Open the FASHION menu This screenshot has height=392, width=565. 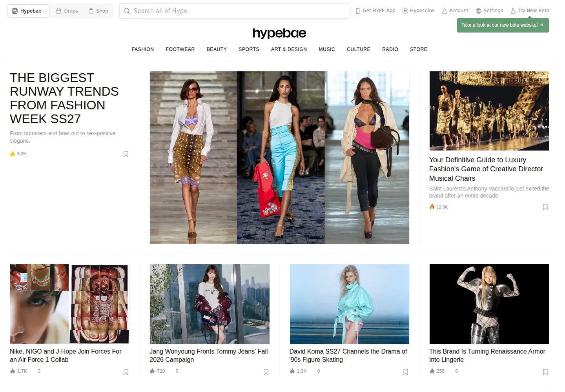[143, 49]
